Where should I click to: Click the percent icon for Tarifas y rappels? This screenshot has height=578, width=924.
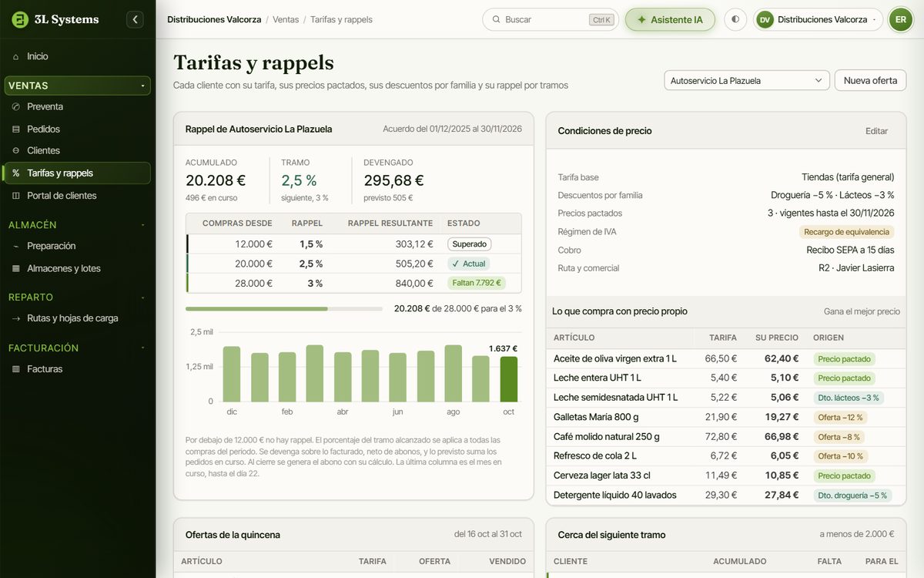coord(16,173)
